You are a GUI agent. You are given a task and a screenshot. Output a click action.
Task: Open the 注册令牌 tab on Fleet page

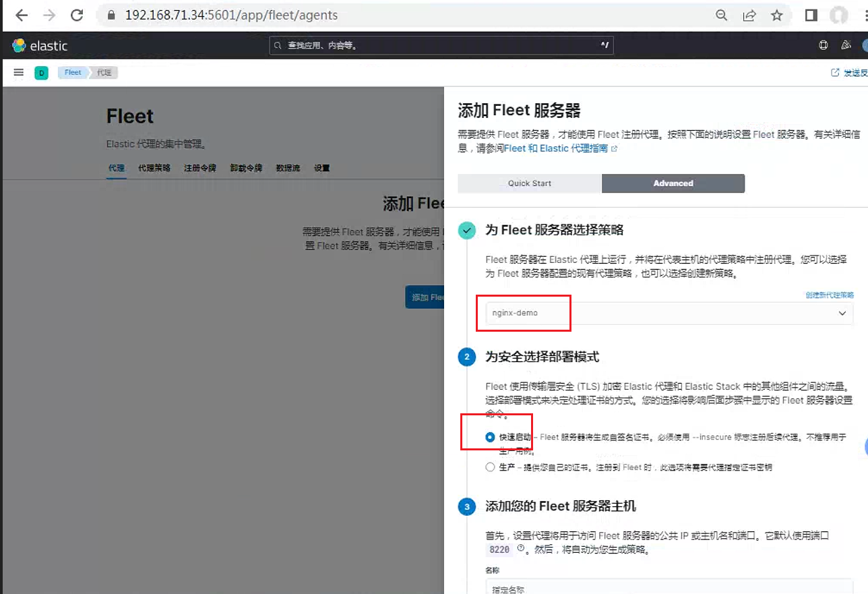tap(200, 168)
